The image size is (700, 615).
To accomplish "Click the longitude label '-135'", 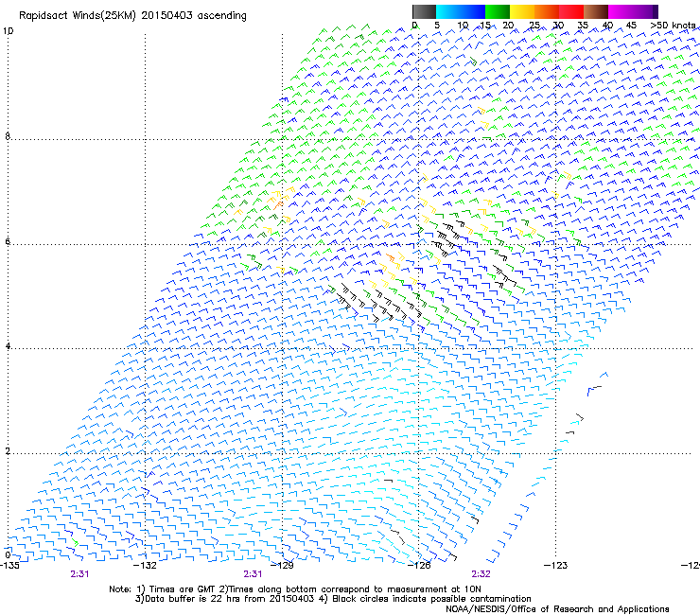I will (9, 566).
